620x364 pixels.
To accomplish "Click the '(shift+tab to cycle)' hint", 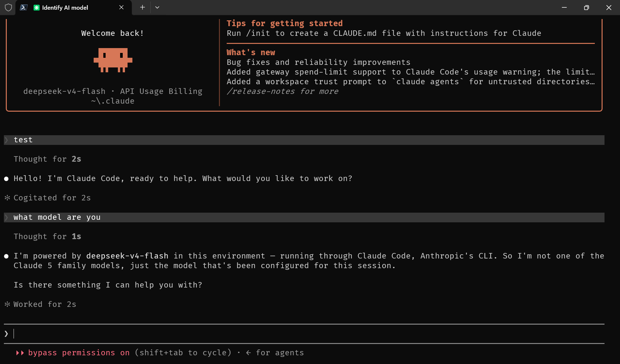I will click(183, 353).
